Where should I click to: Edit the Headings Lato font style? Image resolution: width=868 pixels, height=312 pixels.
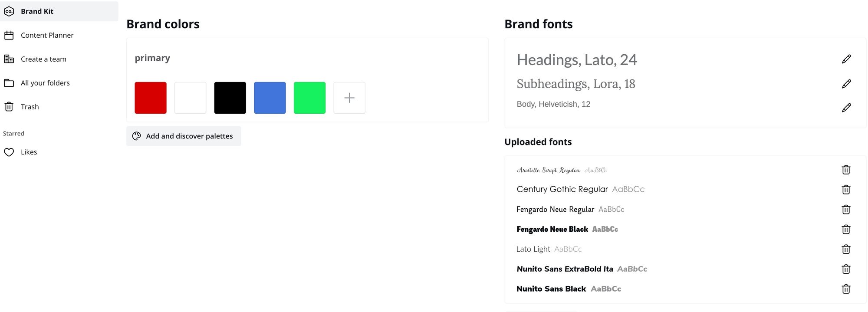(x=846, y=59)
